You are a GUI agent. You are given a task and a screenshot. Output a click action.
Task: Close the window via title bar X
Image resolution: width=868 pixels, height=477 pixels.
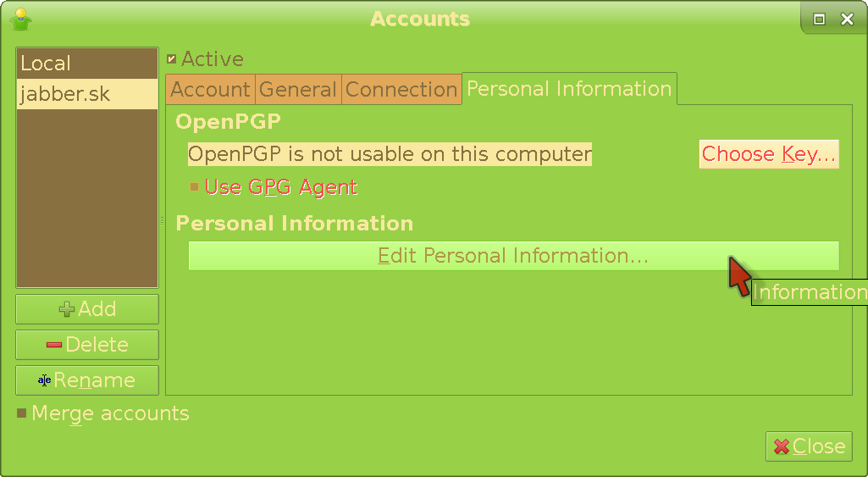click(x=846, y=19)
